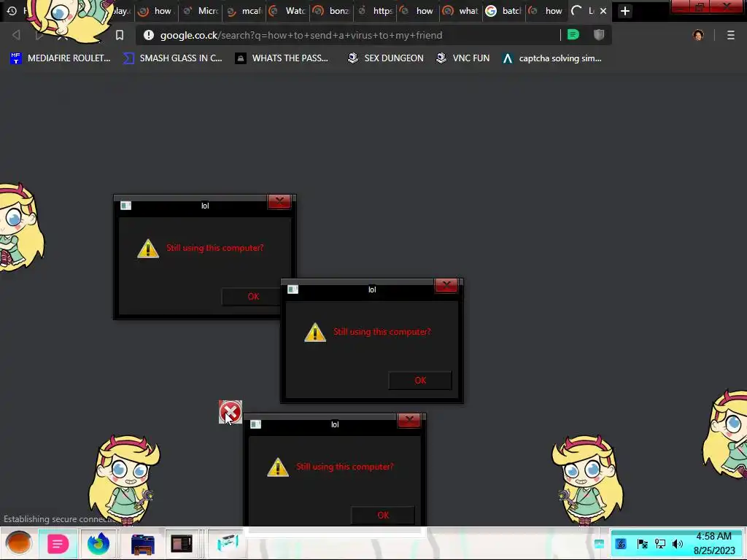Click the blue tray icon left of flag
This screenshot has width=747, height=560.
621,544
